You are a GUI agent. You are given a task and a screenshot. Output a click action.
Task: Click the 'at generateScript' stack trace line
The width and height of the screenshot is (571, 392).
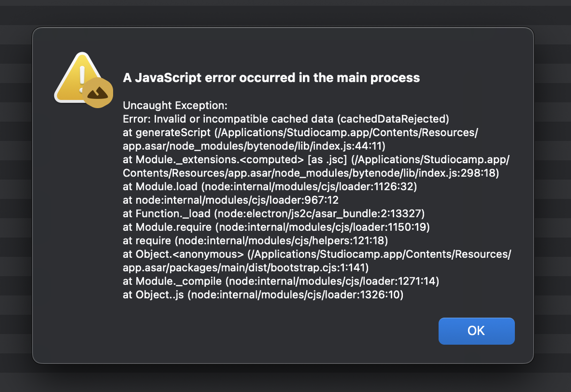click(x=300, y=132)
